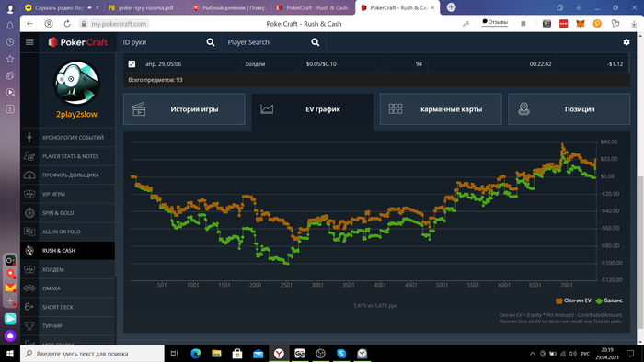Open Windows Start menu
This screenshot has height=362, width=644.
point(10,354)
